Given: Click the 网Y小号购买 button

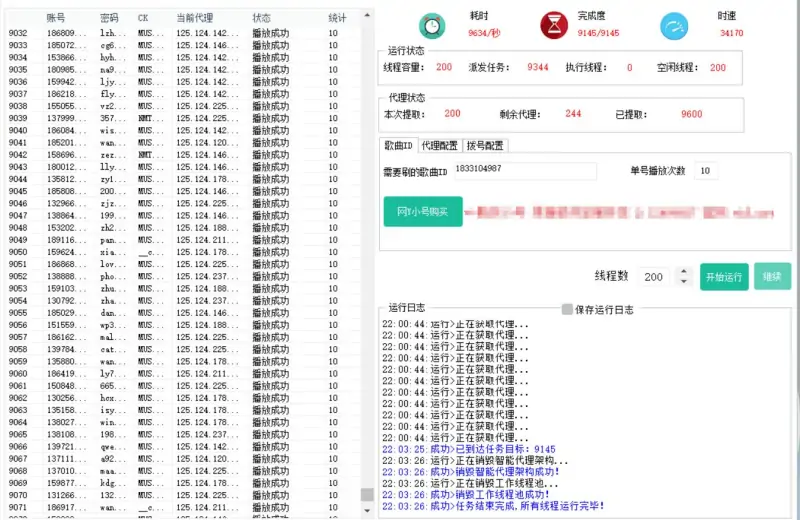Looking at the screenshot, I should (423, 211).
